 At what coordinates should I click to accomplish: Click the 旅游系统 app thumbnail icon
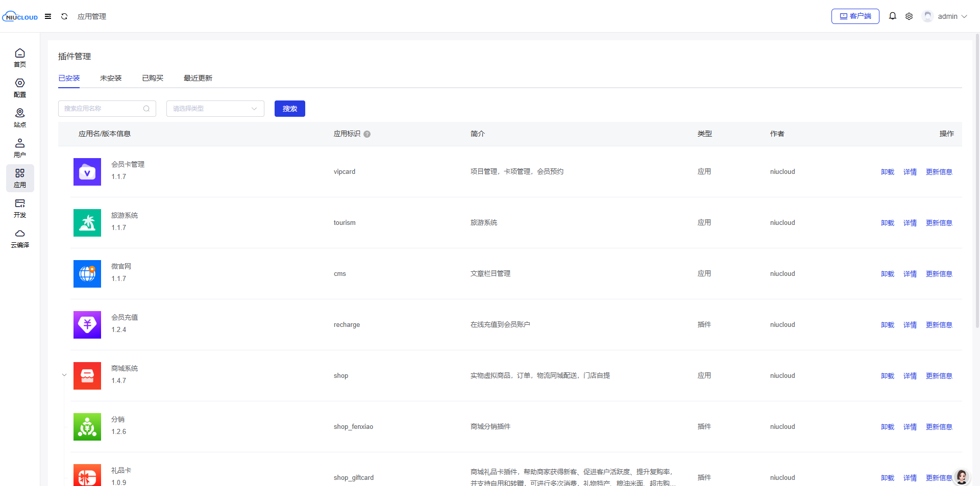(x=87, y=223)
